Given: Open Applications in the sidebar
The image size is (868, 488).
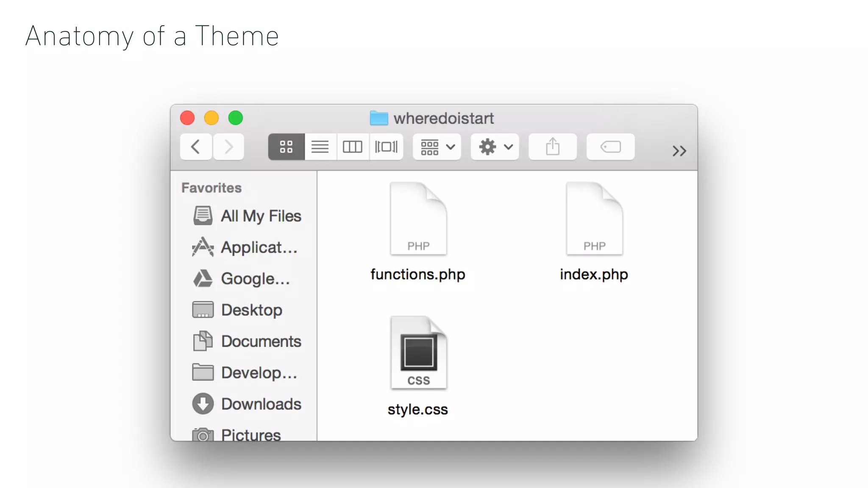Looking at the screenshot, I should tap(245, 247).
